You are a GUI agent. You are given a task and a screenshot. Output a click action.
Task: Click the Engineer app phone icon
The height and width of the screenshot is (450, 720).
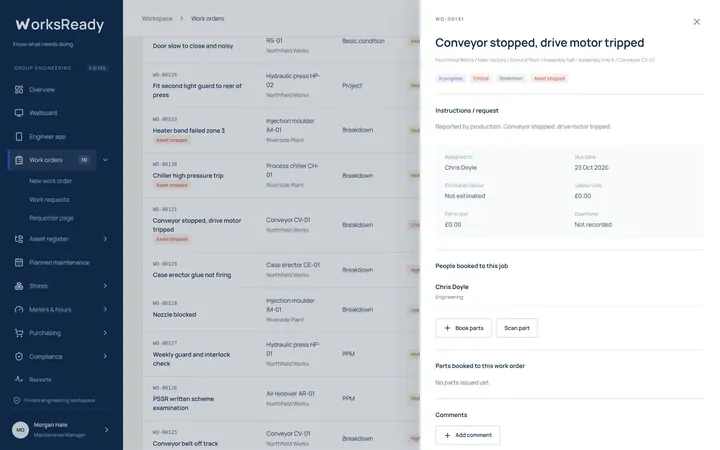click(x=19, y=136)
